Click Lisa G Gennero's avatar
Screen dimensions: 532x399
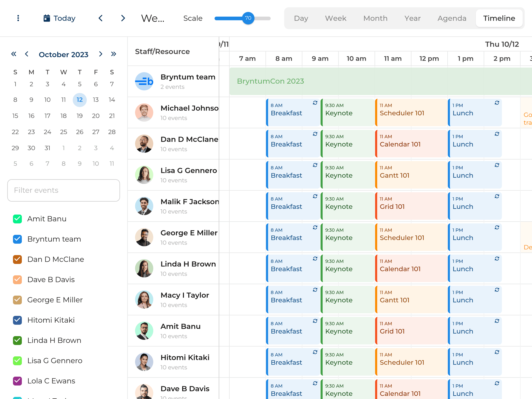point(144,175)
